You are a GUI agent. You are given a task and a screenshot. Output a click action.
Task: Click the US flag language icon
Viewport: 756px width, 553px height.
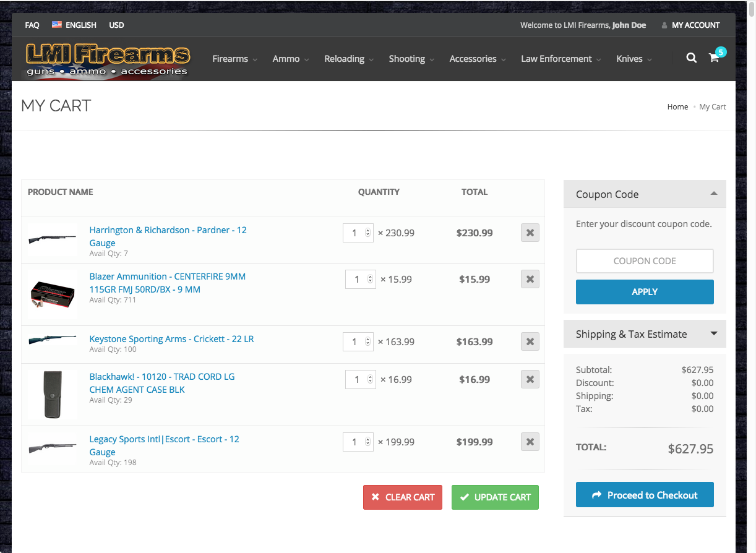[57, 25]
